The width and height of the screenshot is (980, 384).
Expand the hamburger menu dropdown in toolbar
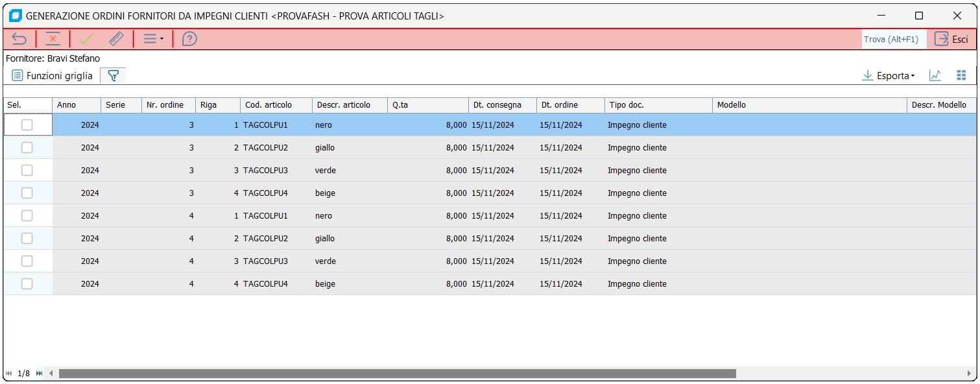153,39
